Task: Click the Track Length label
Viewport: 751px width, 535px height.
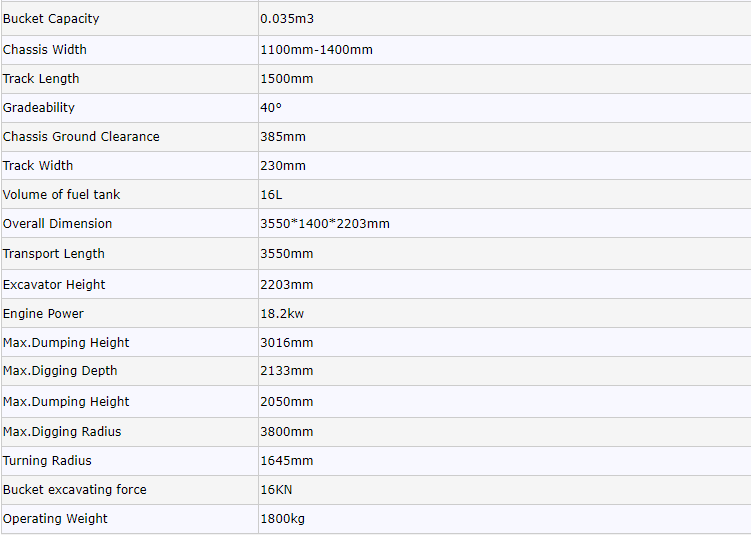Action: coord(41,79)
